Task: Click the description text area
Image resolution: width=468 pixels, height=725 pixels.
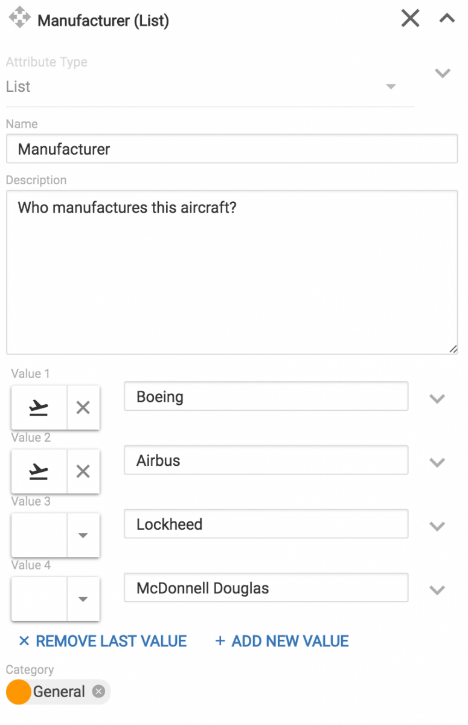Action: (232, 272)
